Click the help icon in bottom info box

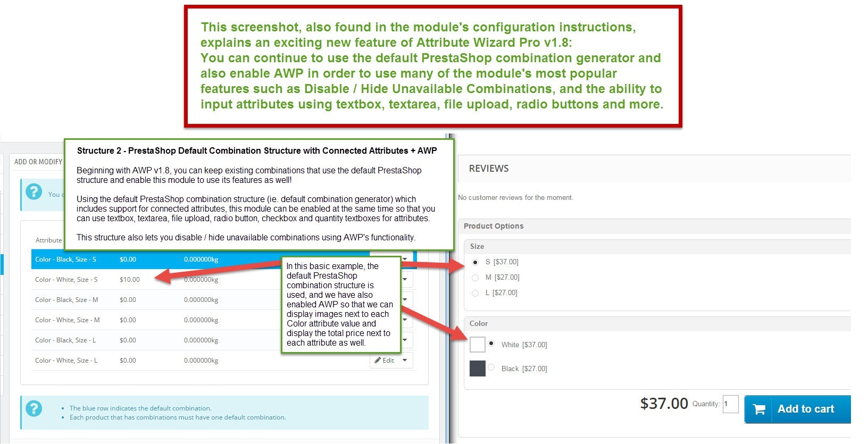(x=34, y=408)
